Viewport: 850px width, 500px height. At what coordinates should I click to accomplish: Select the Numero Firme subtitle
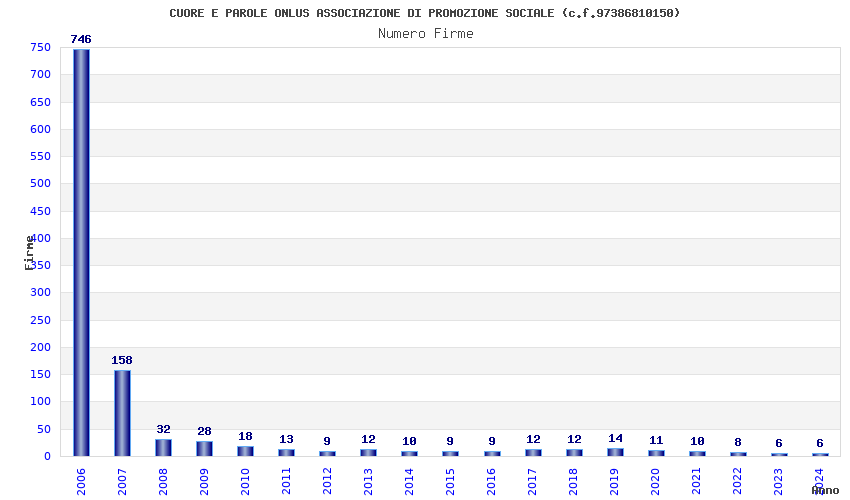coord(426,34)
